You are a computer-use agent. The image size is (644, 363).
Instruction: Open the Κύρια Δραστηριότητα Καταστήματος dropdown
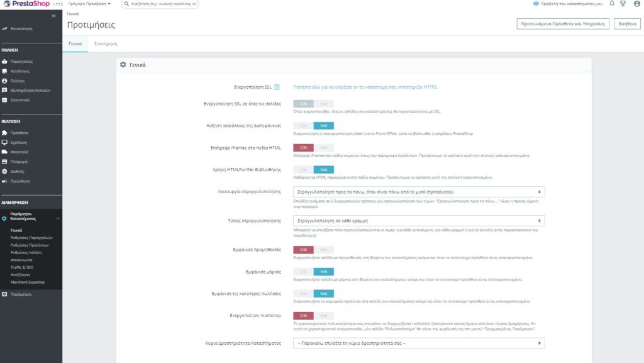coord(419,343)
